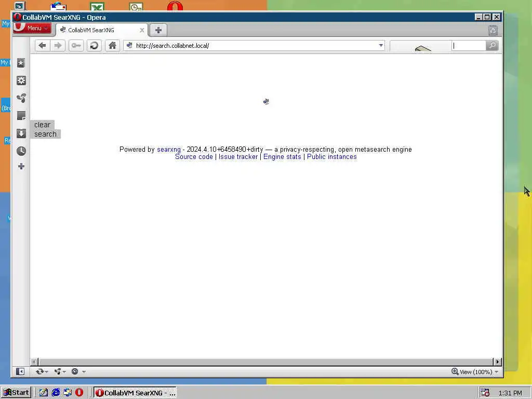Screen dimensions: 532x399
Task: Toggle the panels with the status bar button
Action: coord(20,371)
